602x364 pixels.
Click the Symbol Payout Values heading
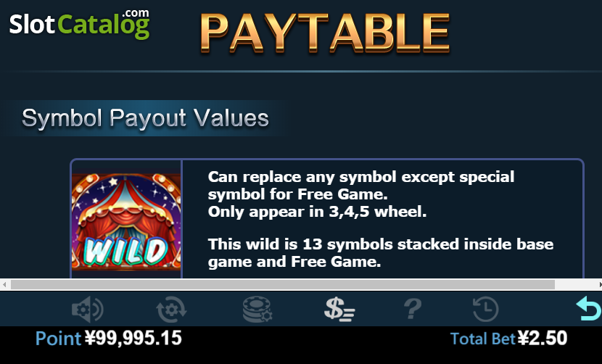pos(145,118)
